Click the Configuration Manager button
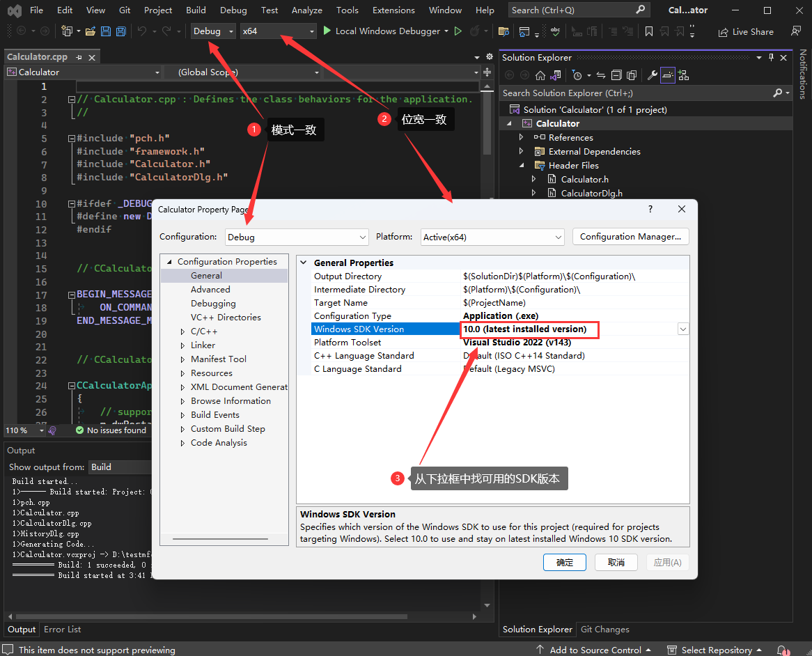 tap(630, 237)
